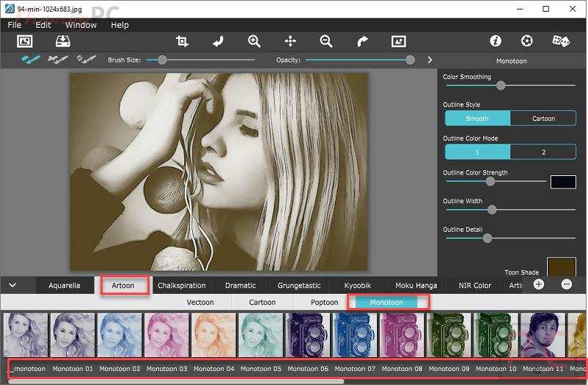This screenshot has height=385, width=588.
Task: Collapse presets panel with down chevron
Action: coord(12,285)
